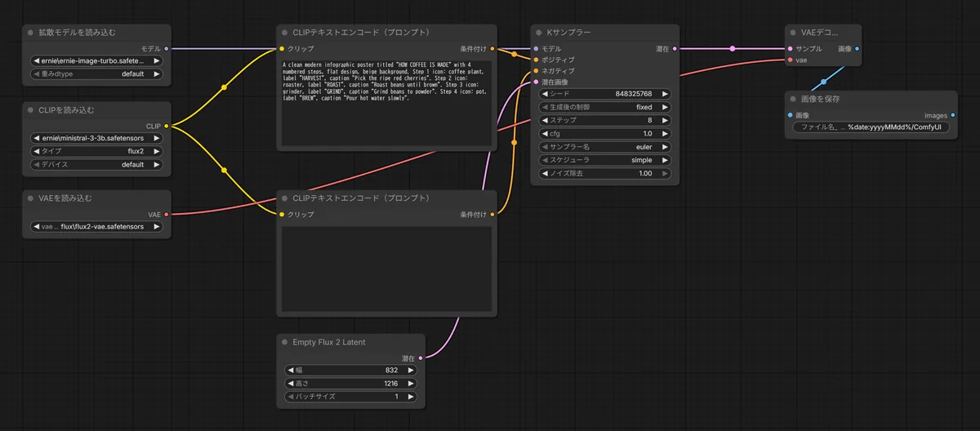Decrease 幅 with its left arrow

click(290, 371)
